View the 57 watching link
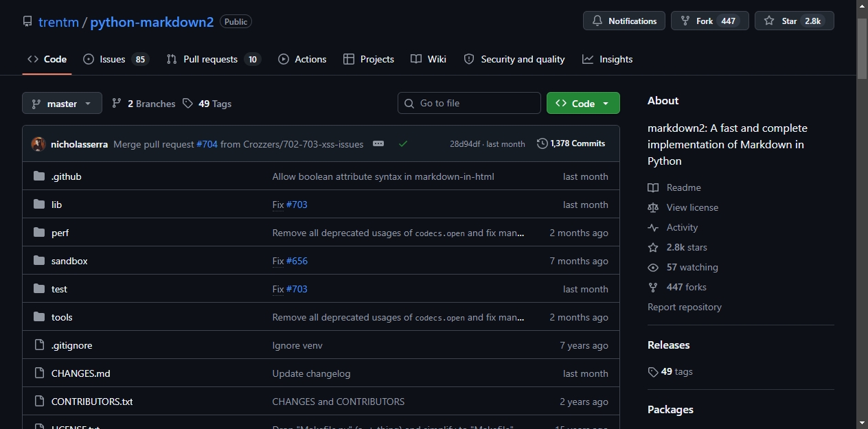868x429 pixels. 683,267
